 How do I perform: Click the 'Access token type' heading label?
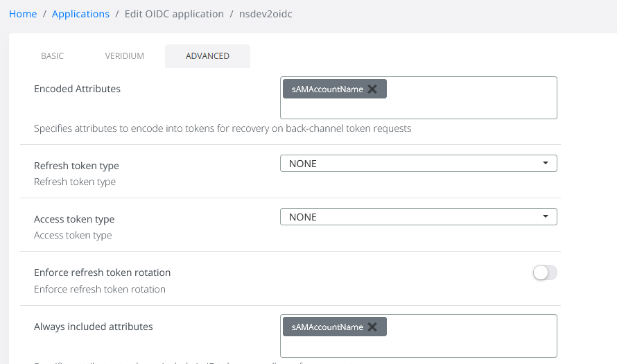[x=74, y=219]
